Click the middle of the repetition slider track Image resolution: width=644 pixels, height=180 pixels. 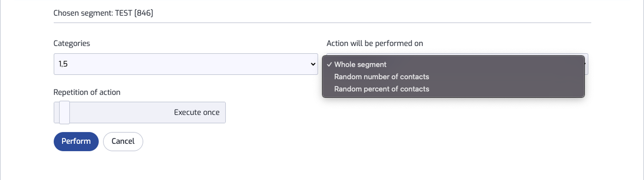140,112
